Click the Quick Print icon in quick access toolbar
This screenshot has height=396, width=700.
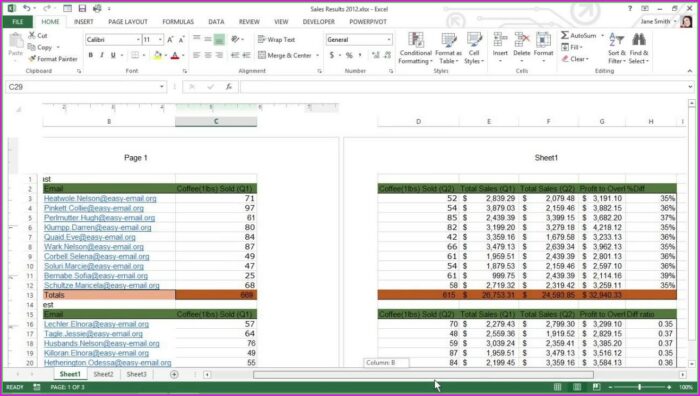point(97,8)
